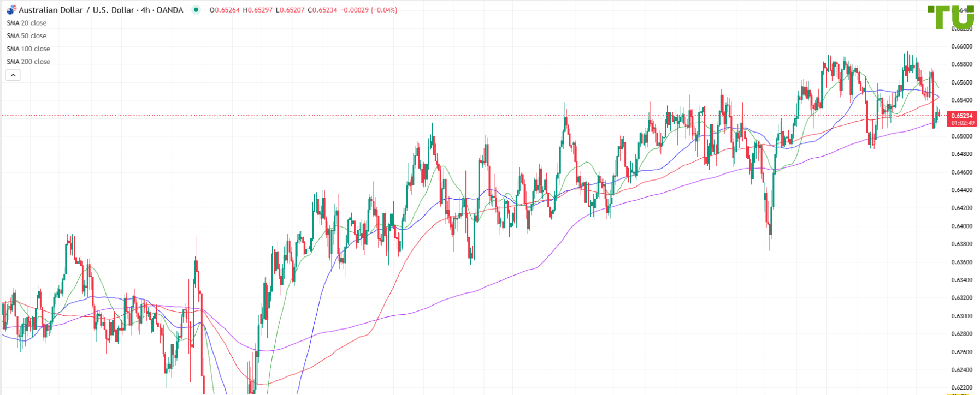980x395 pixels.
Task: Select the SMA 100 close indicator legend
Action: point(28,49)
